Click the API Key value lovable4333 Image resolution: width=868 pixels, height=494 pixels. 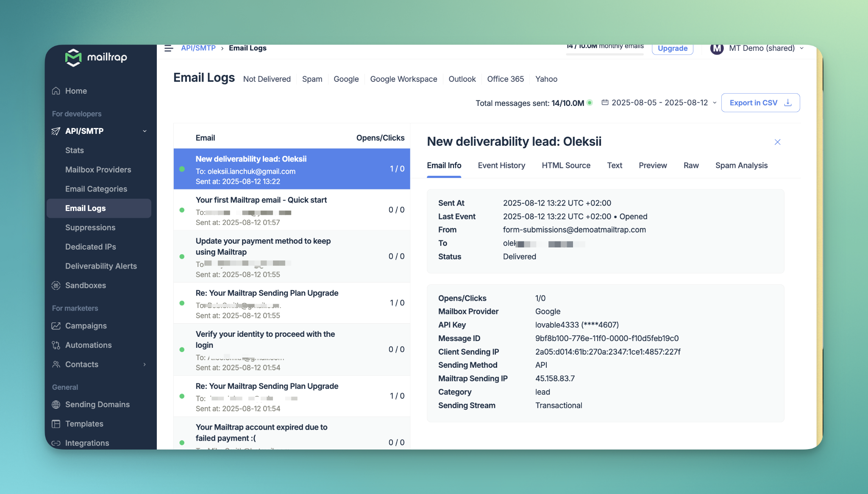(x=577, y=325)
